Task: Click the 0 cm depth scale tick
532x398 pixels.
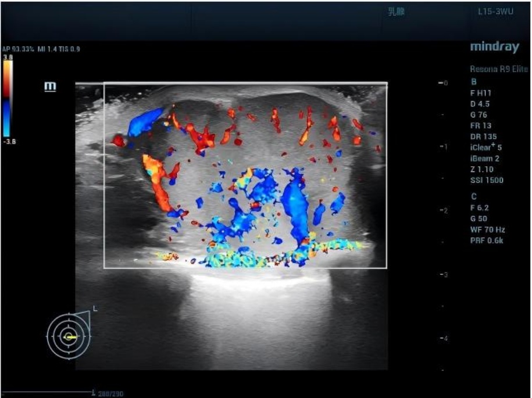Action: click(x=443, y=84)
